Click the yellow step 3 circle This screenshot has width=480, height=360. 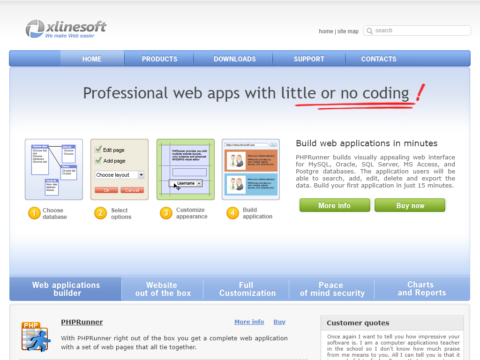click(166, 213)
